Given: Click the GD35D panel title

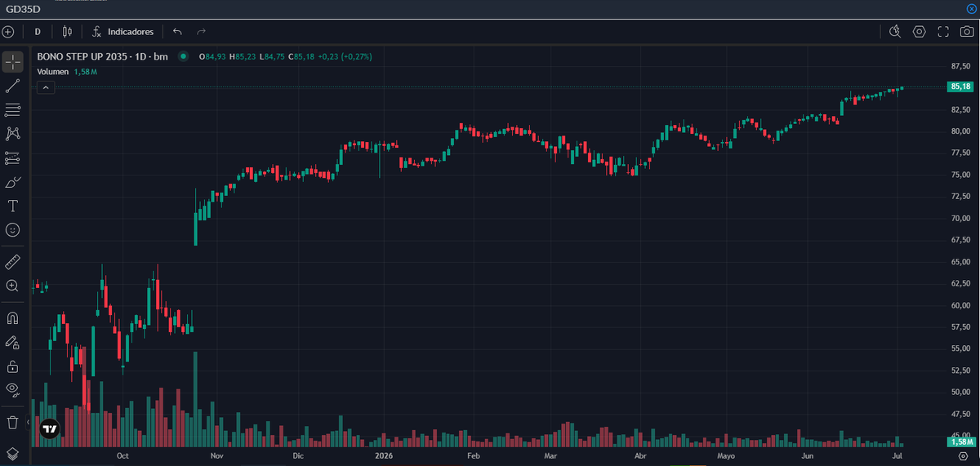Looking at the screenshot, I should tap(23, 7).
